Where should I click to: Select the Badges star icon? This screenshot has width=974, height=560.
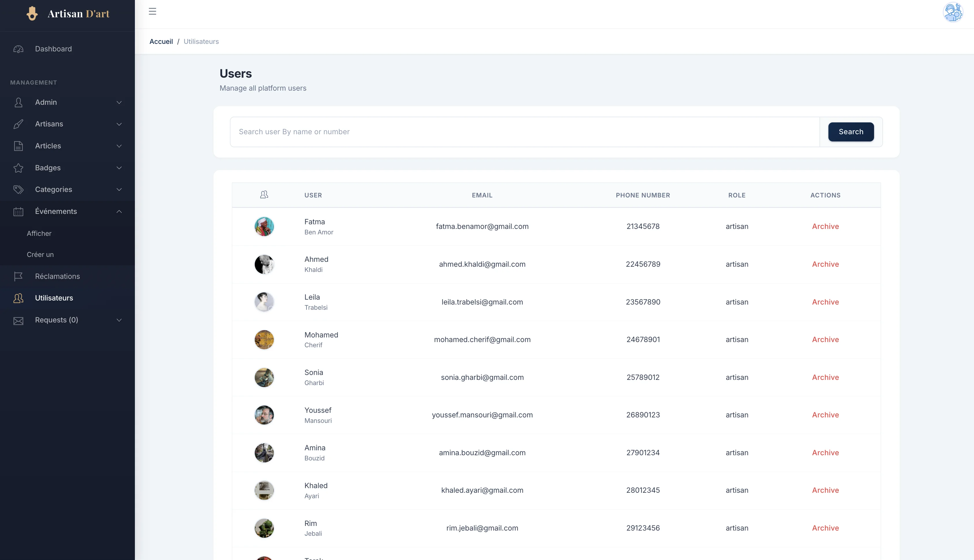point(19,168)
